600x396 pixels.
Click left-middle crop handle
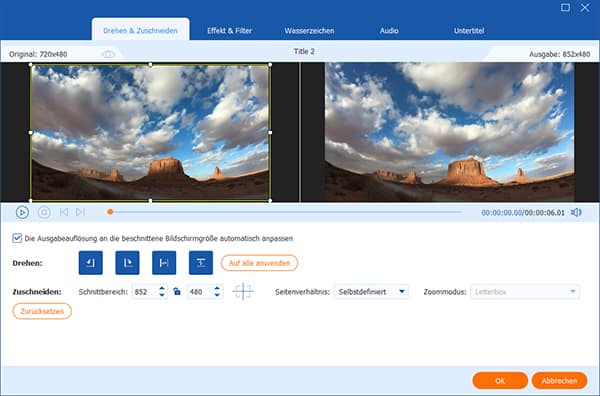[31, 132]
